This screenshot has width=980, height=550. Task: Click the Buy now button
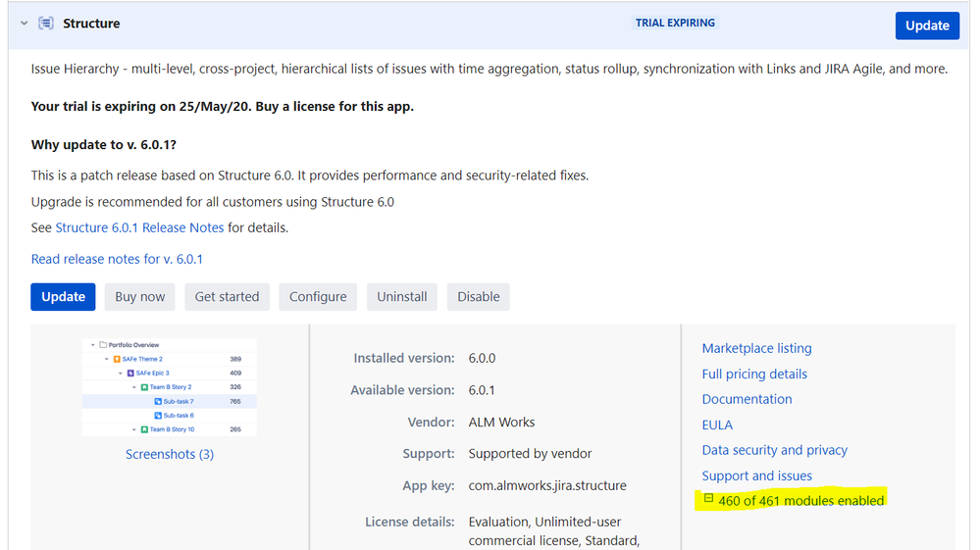click(140, 296)
